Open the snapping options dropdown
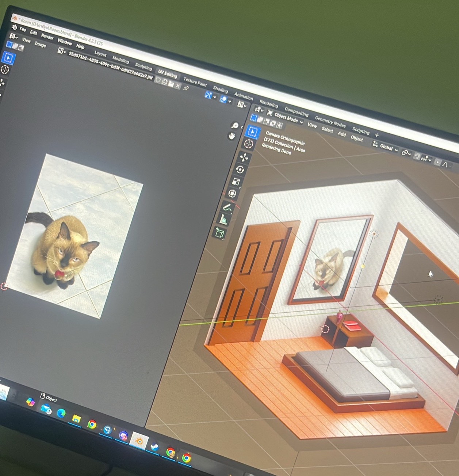Screen dimensions: 459x476 [x=426, y=159]
